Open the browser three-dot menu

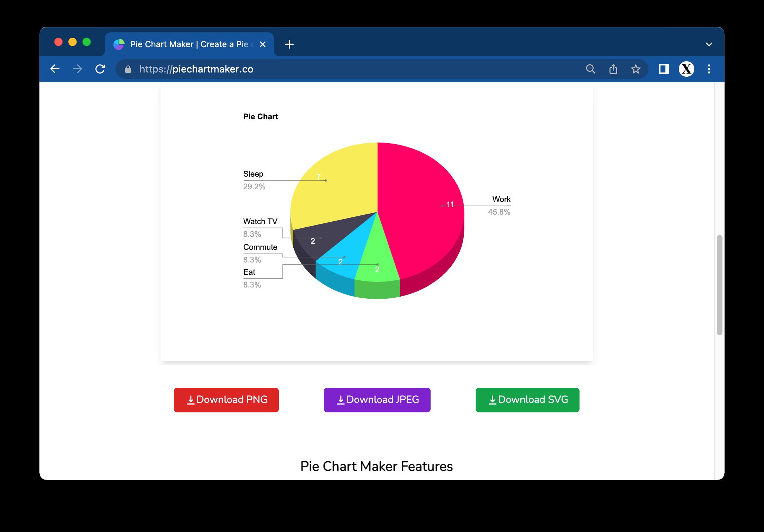pos(709,69)
